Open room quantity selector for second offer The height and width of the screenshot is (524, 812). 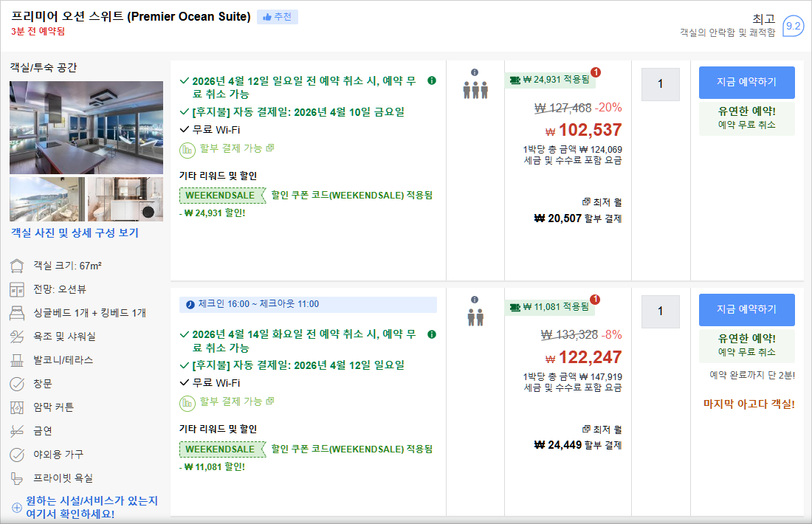pyautogui.click(x=660, y=311)
